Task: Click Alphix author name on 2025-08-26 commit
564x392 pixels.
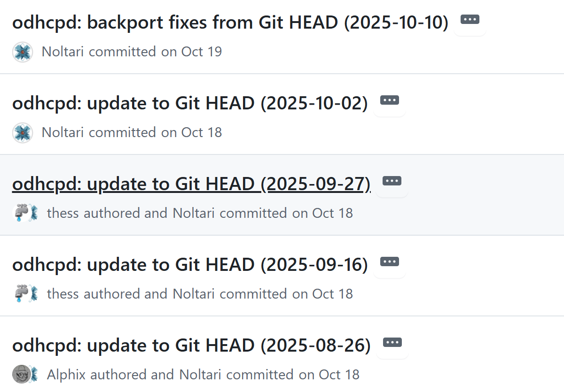Action: point(66,375)
